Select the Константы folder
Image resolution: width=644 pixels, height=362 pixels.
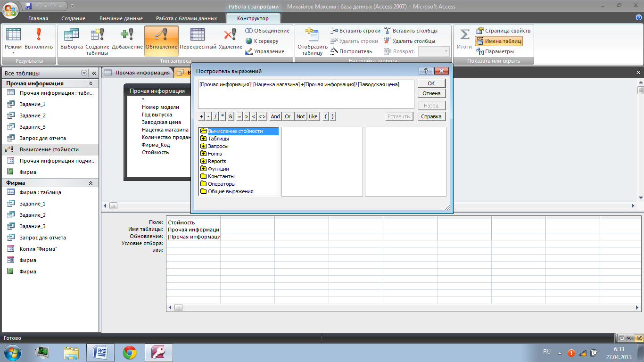point(217,176)
